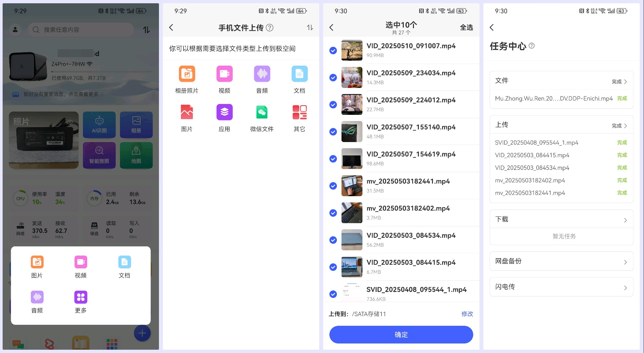Select the 应用 upload icon
This screenshot has height=353, width=644.
tap(224, 112)
